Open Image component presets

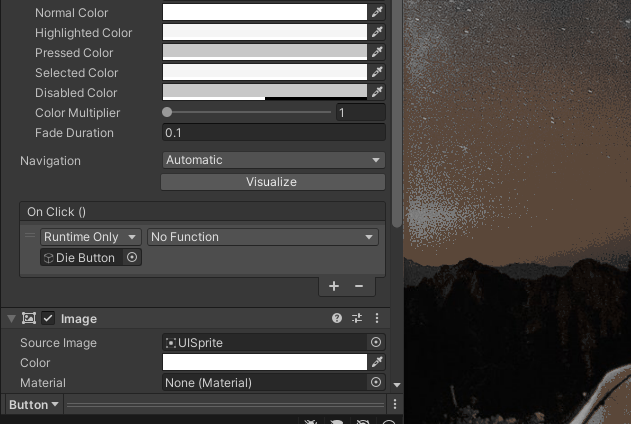tap(357, 318)
